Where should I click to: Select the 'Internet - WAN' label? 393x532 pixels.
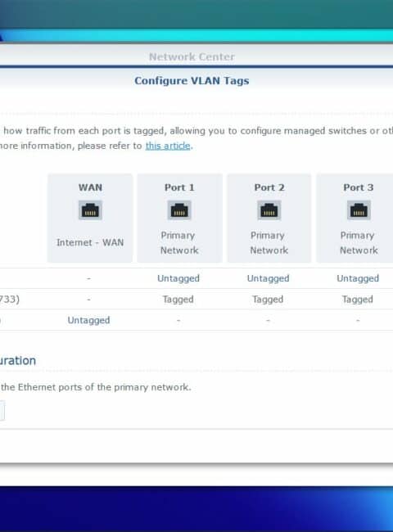[x=90, y=242]
